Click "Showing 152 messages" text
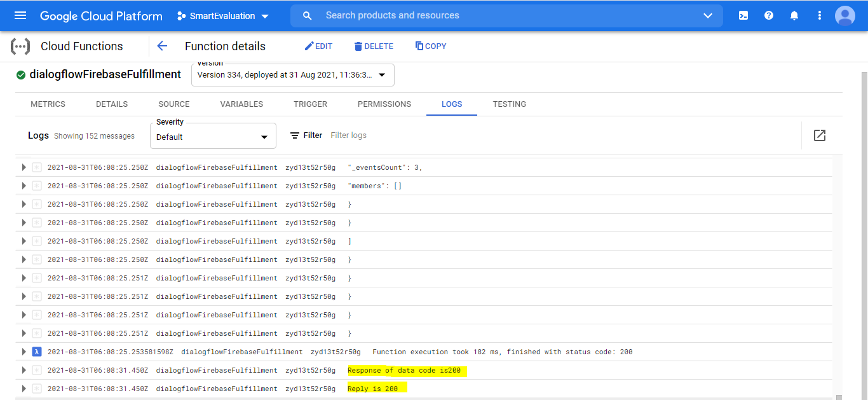The image size is (868, 400). click(x=94, y=136)
